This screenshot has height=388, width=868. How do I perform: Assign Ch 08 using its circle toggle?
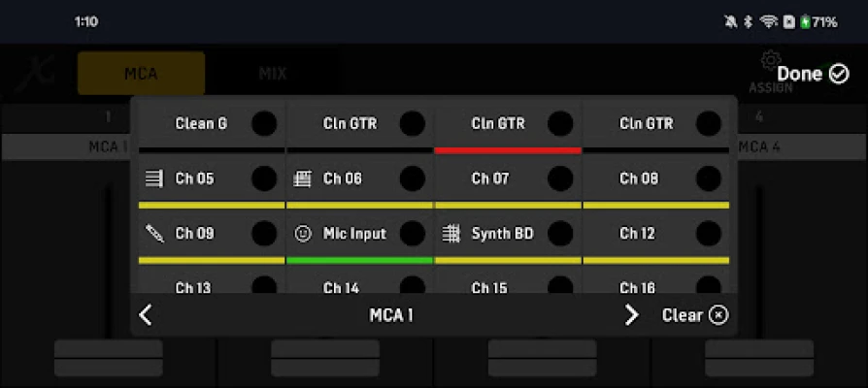point(709,178)
